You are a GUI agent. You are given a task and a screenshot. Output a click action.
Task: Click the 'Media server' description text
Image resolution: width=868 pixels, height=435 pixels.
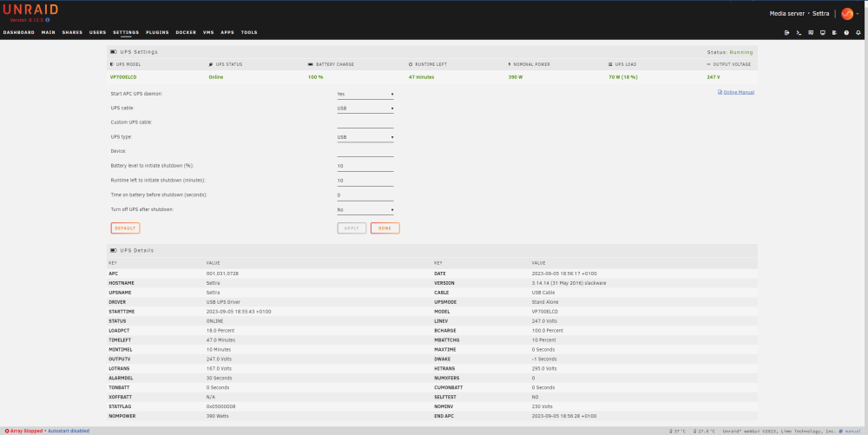[786, 14]
